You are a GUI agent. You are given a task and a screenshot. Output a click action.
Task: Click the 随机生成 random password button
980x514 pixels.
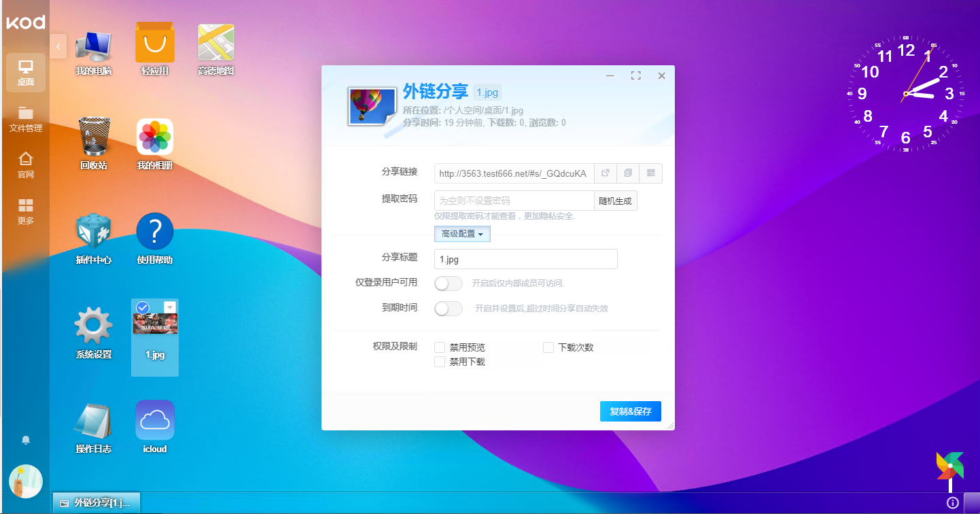[616, 201]
